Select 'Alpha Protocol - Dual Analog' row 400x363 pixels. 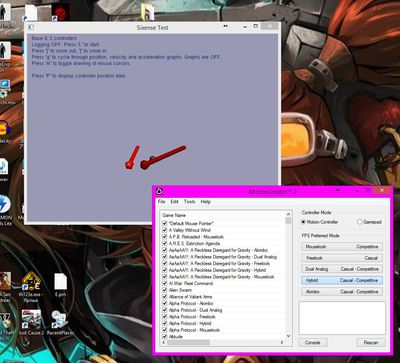click(x=195, y=310)
